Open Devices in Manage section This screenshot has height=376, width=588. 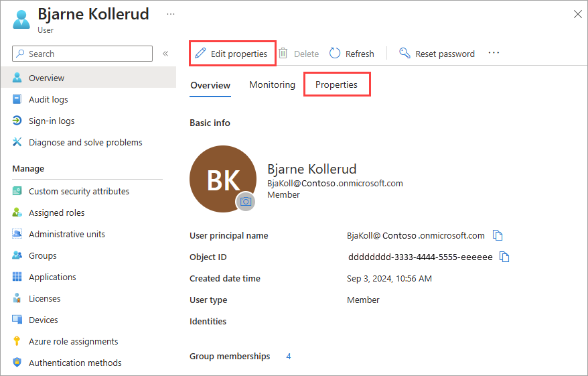(x=88, y=319)
